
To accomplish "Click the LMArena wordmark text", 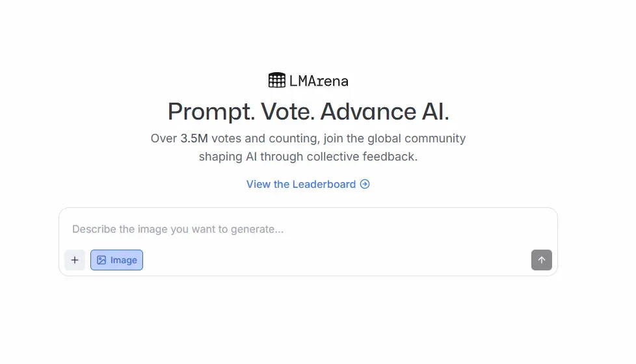I will point(319,81).
